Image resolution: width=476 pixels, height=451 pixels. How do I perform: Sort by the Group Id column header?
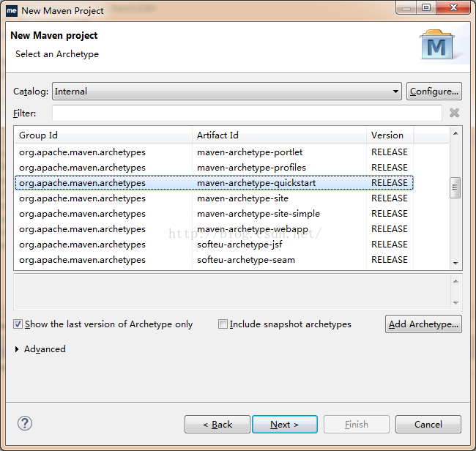click(x=103, y=135)
